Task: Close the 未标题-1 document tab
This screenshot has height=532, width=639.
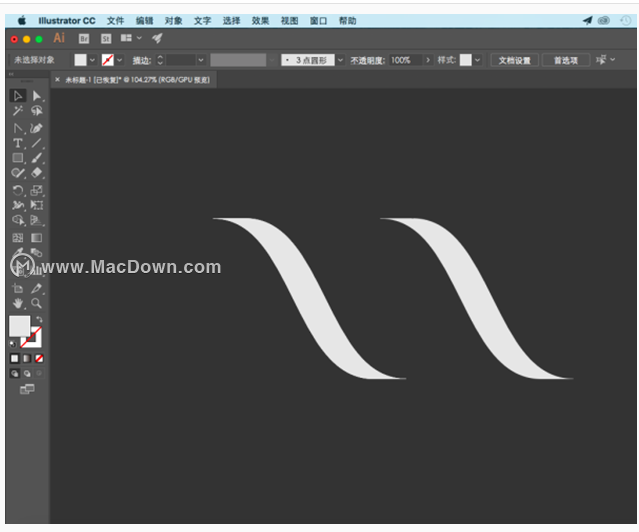Action: pyautogui.click(x=57, y=79)
